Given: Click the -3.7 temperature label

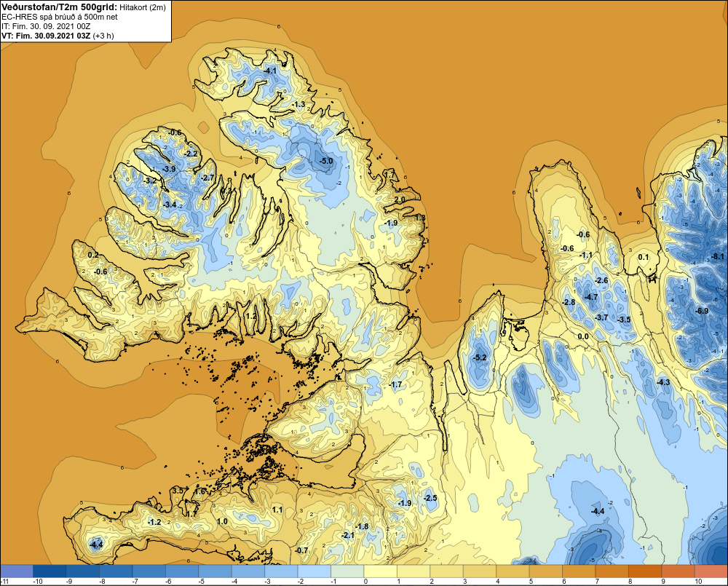Looking at the screenshot, I should (x=602, y=317).
